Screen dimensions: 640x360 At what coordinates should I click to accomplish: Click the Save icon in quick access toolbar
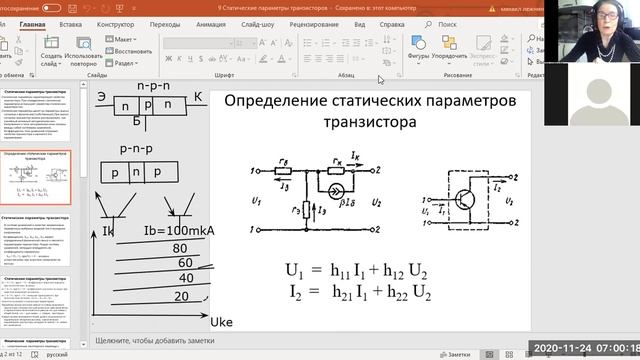point(72,8)
